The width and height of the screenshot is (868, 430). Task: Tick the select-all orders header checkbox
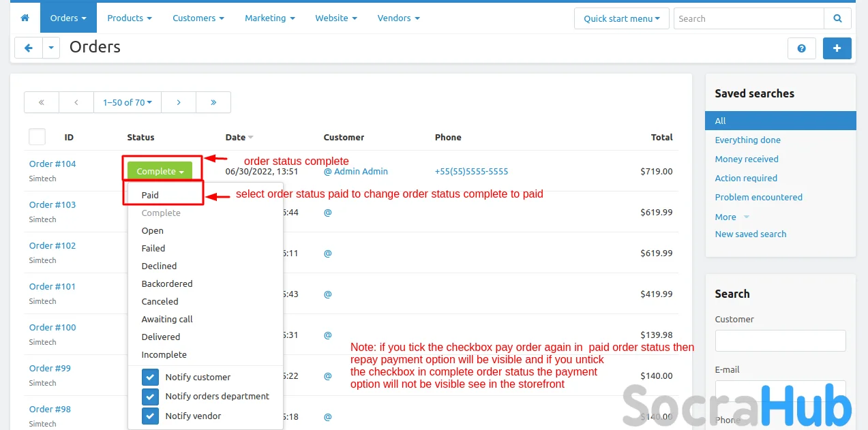pos(37,137)
